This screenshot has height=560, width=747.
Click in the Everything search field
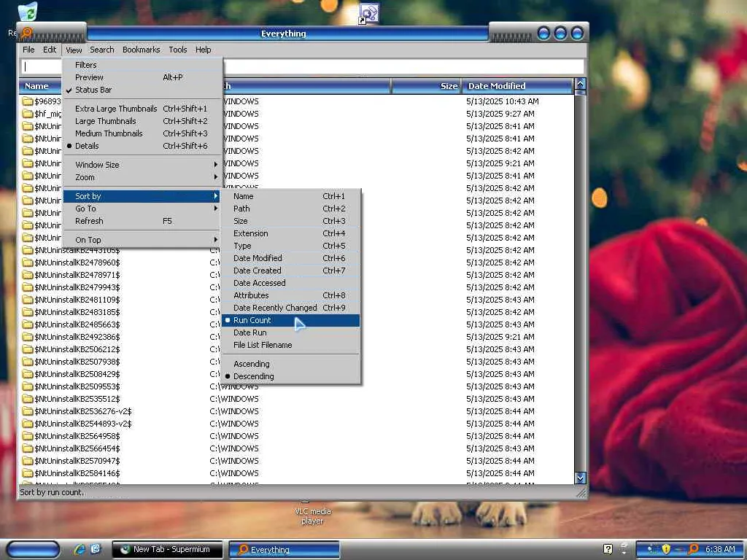click(x=303, y=66)
